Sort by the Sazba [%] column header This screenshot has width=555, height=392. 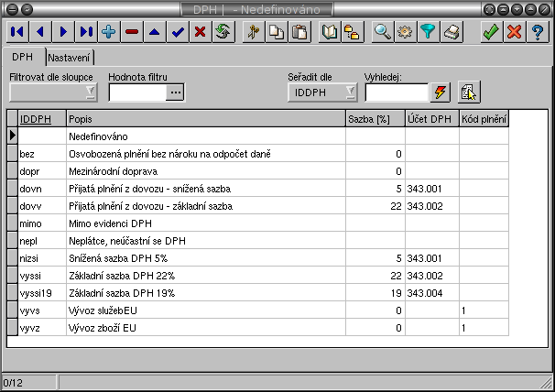[375, 119]
